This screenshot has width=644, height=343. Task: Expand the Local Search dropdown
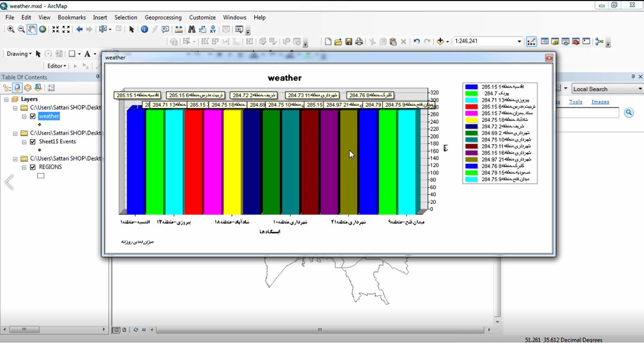point(640,89)
